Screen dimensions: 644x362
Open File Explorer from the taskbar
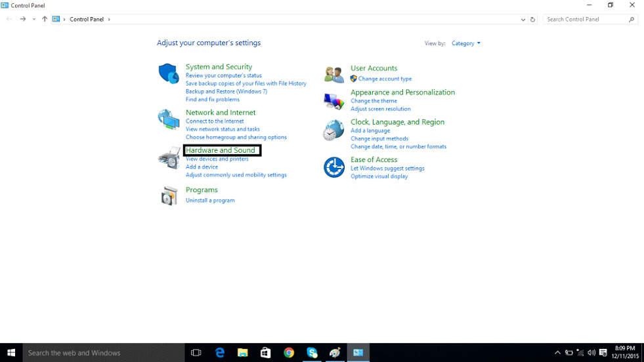click(243, 353)
